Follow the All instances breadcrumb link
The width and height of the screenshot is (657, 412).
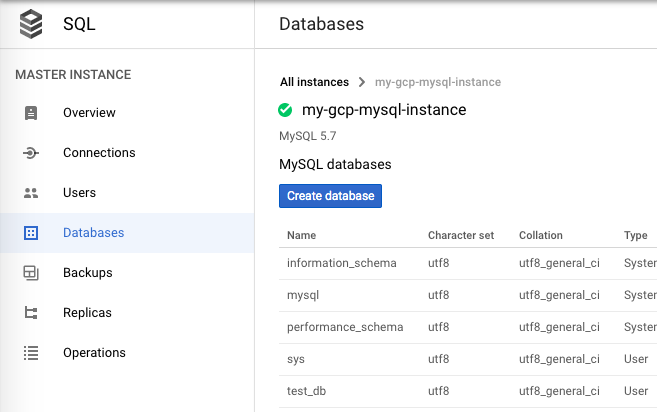click(x=314, y=82)
